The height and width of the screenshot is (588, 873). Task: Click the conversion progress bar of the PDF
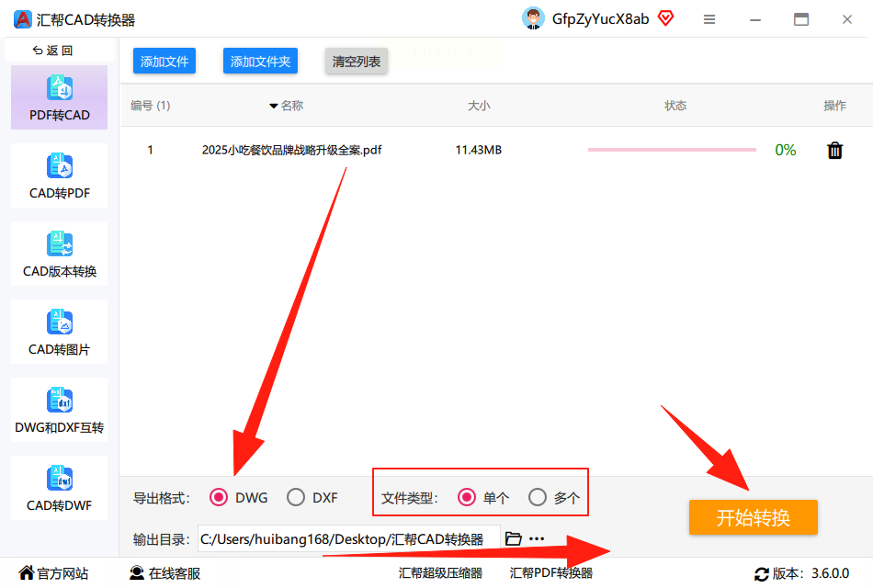coord(672,150)
